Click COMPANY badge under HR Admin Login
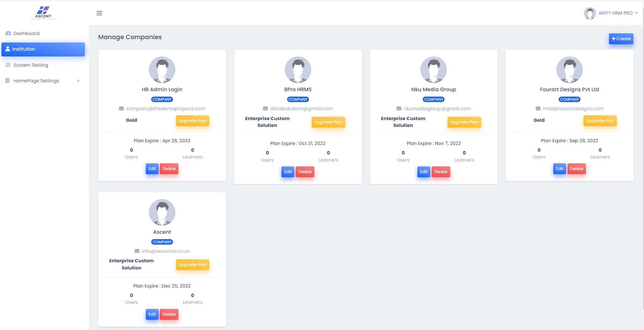Viewport: 644px width, 330px height. 162,99
